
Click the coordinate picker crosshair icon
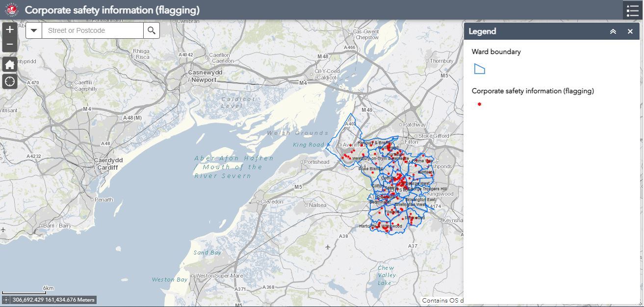pyautogui.click(x=6, y=300)
